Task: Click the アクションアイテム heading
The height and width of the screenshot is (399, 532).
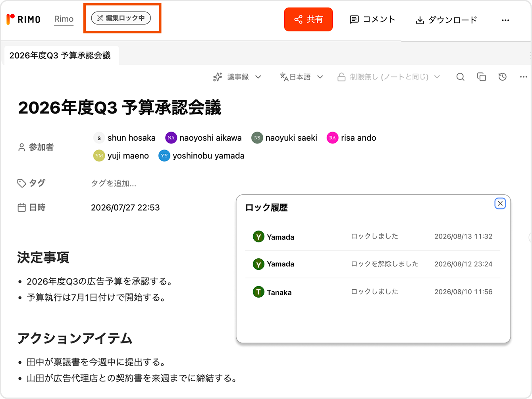Action: [x=75, y=339]
